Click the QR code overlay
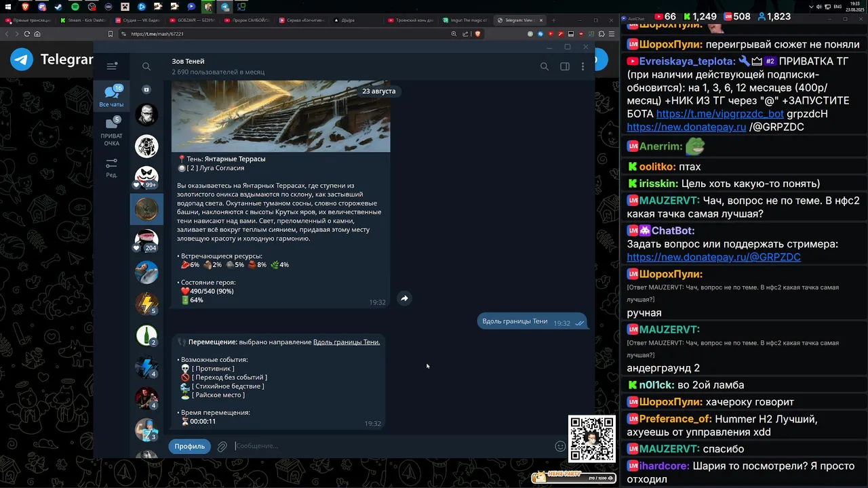Screen dimensions: 868x488 [592, 439]
